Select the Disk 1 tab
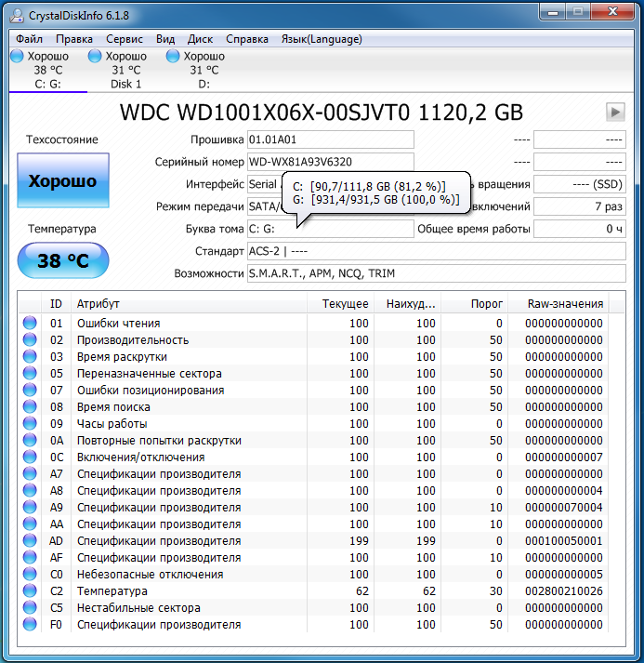Screen dimensions: 644x663 [126, 70]
